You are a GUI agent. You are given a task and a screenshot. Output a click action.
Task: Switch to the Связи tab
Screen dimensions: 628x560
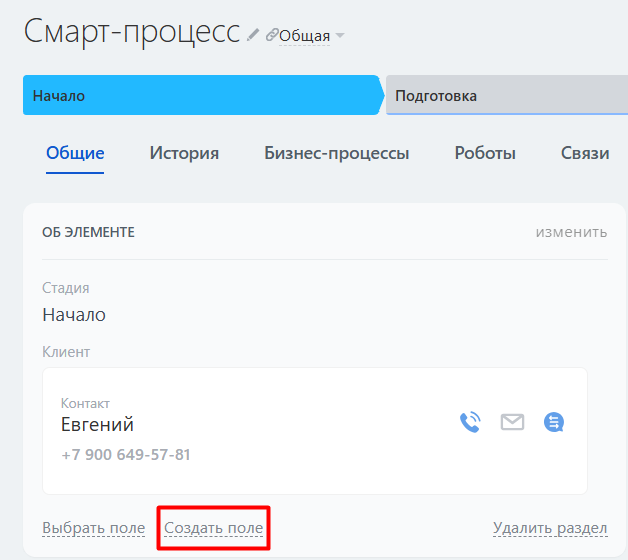point(585,153)
